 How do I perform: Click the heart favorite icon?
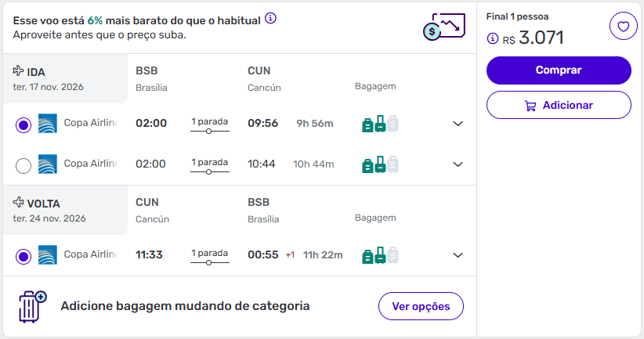[x=623, y=27]
